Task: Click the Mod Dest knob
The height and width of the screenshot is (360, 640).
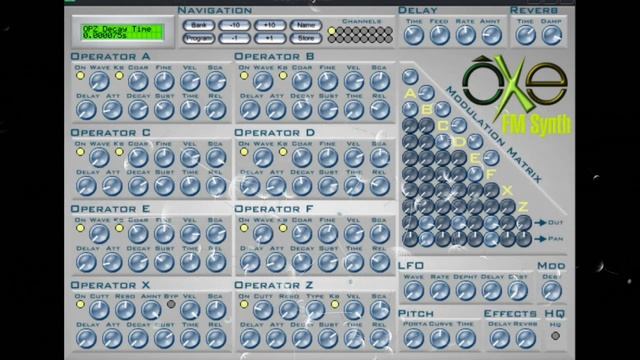Action: click(x=551, y=291)
